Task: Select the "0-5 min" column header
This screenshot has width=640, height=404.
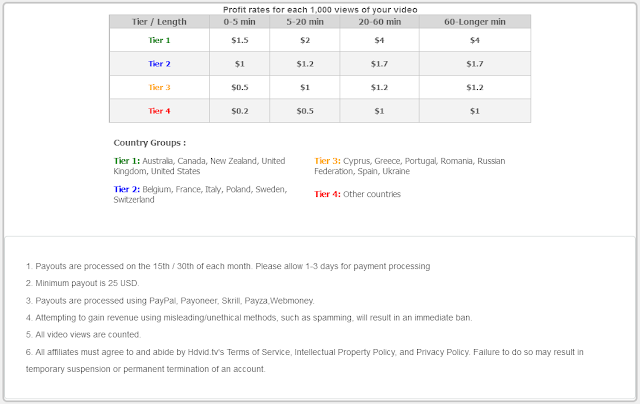Action: click(239, 21)
